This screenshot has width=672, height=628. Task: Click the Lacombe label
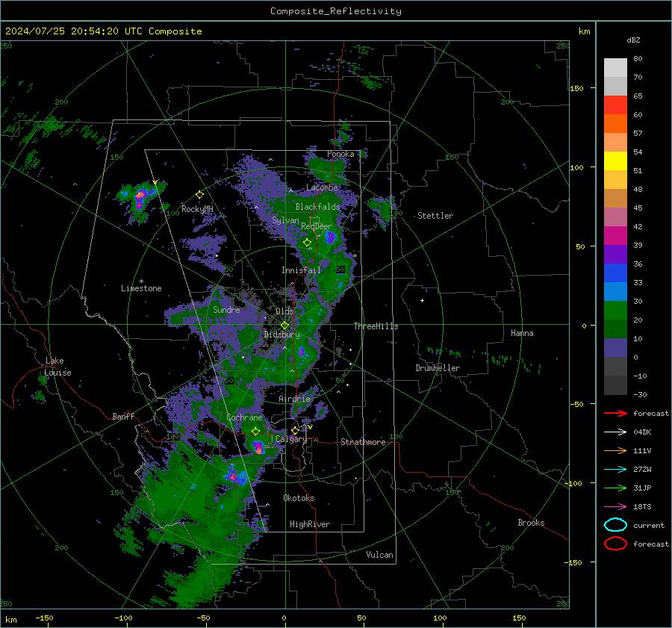322,187
